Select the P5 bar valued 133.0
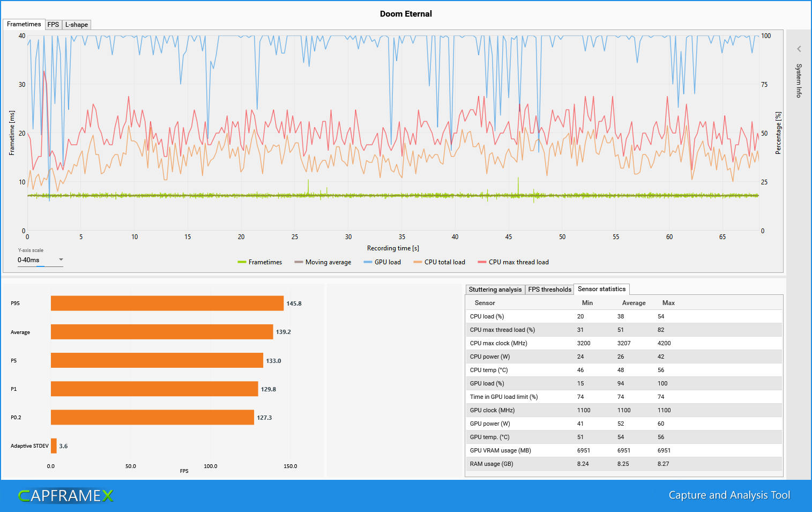 click(157, 360)
